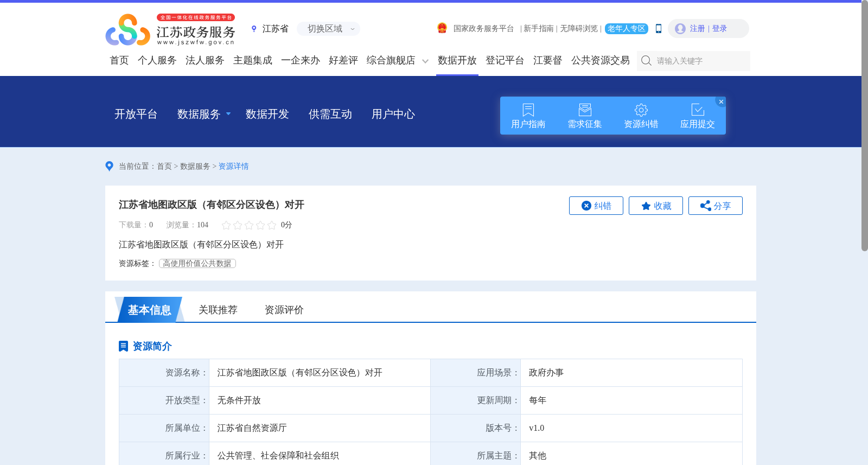Image resolution: width=868 pixels, height=465 pixels.
Task: Click the user avatar icon
Action: point(680,29)
